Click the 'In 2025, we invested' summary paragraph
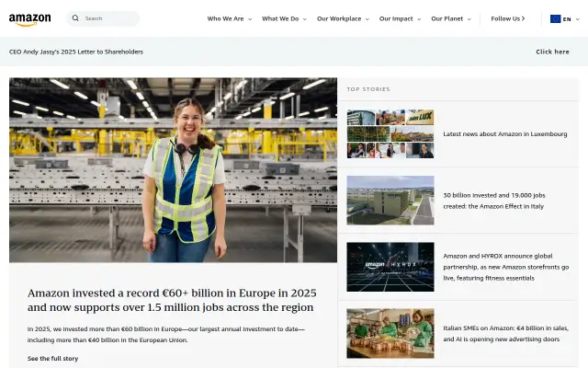 tap(166, 335)
